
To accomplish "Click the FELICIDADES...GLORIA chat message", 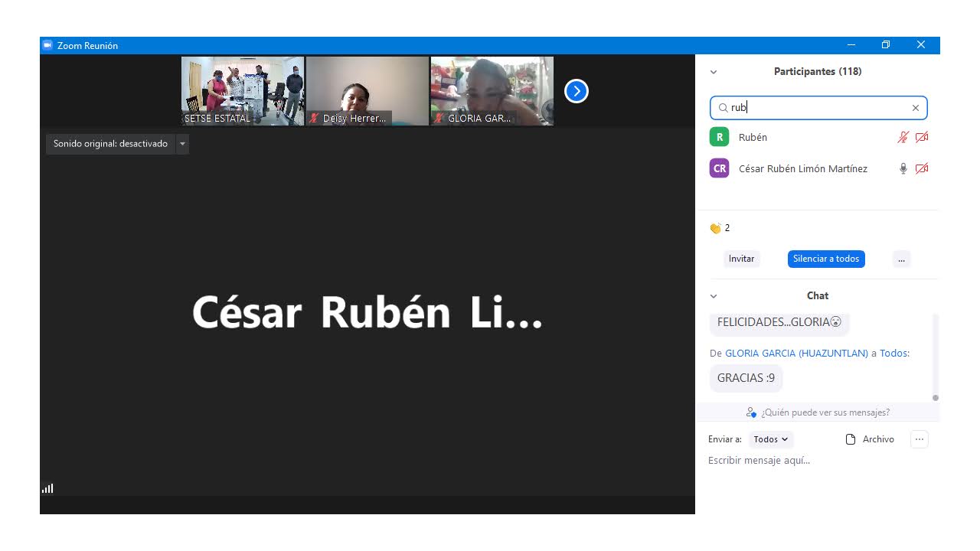I will pos(779,322).
